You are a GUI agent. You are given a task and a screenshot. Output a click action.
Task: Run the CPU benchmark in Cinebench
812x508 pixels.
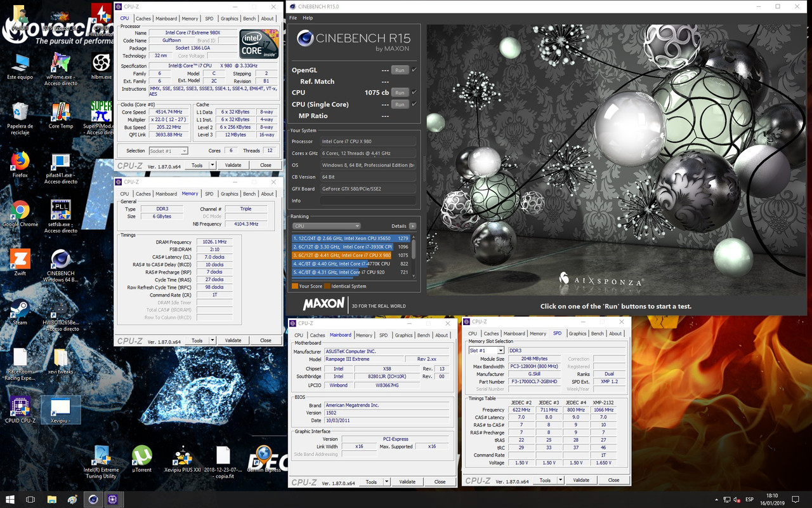pos(400,93)
